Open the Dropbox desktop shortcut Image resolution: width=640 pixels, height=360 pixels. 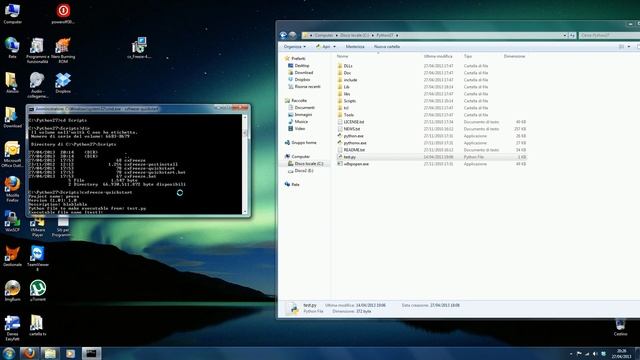coord(63,83)
